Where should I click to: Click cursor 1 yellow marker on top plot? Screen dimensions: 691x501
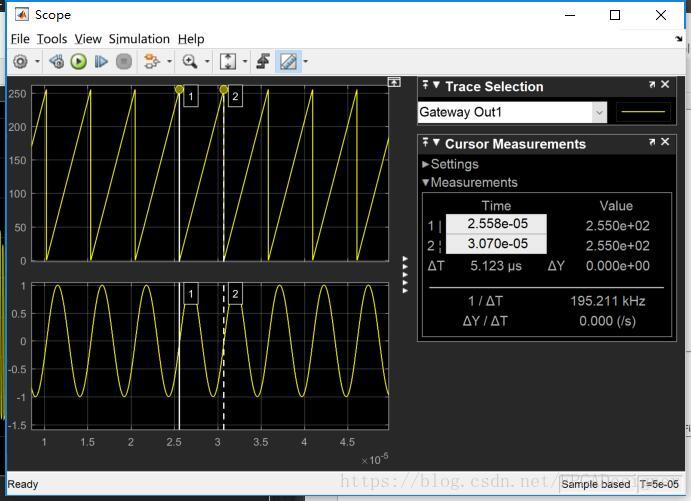179,89
